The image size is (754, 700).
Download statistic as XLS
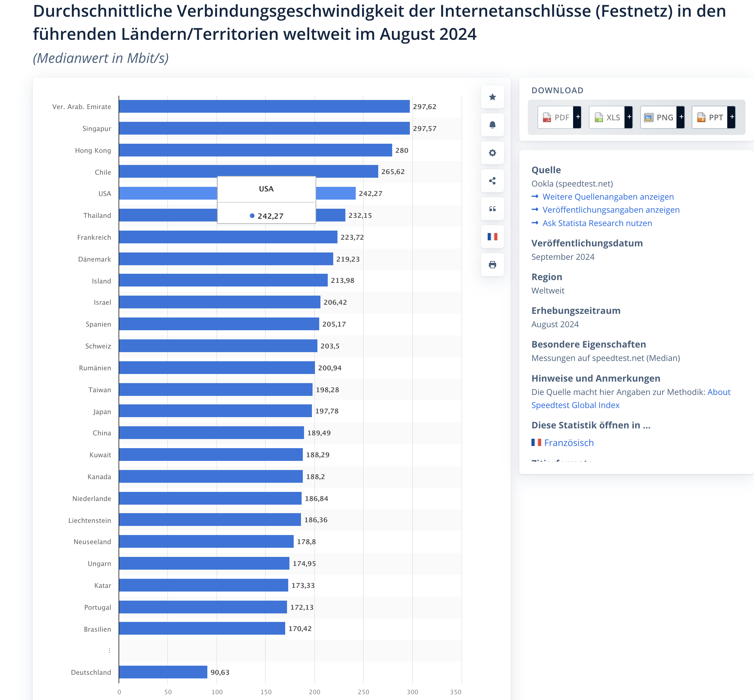point(607,117)
